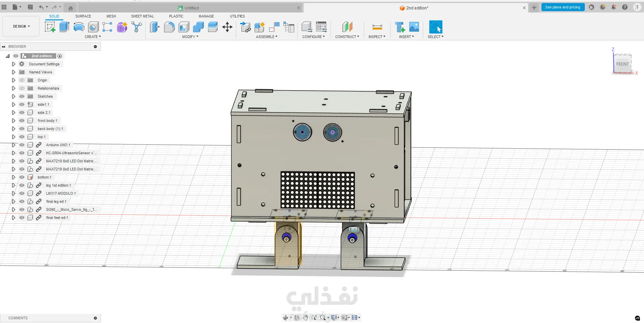The image size is (644, 323).
Task: Open the INSERT menu
Action: [406, 37]
